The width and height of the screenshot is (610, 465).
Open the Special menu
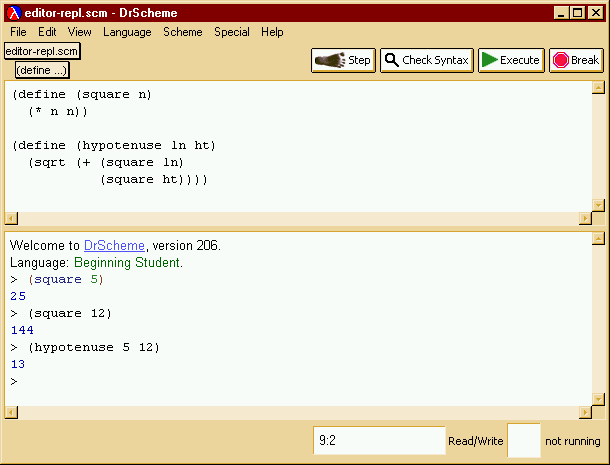231,32
